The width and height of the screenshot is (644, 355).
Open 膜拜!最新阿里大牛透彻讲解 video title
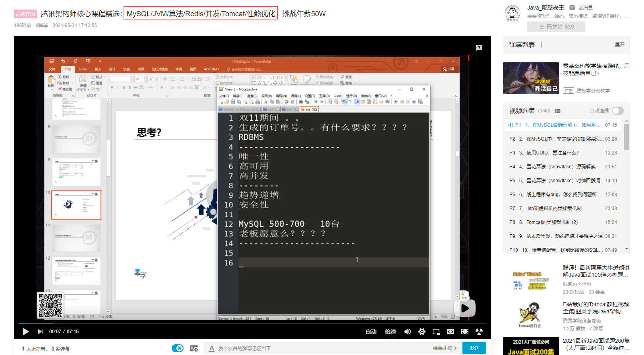[x=596, y=271]
